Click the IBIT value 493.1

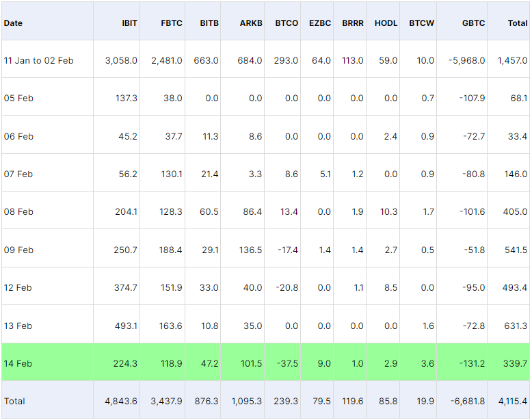click(126, 326)
